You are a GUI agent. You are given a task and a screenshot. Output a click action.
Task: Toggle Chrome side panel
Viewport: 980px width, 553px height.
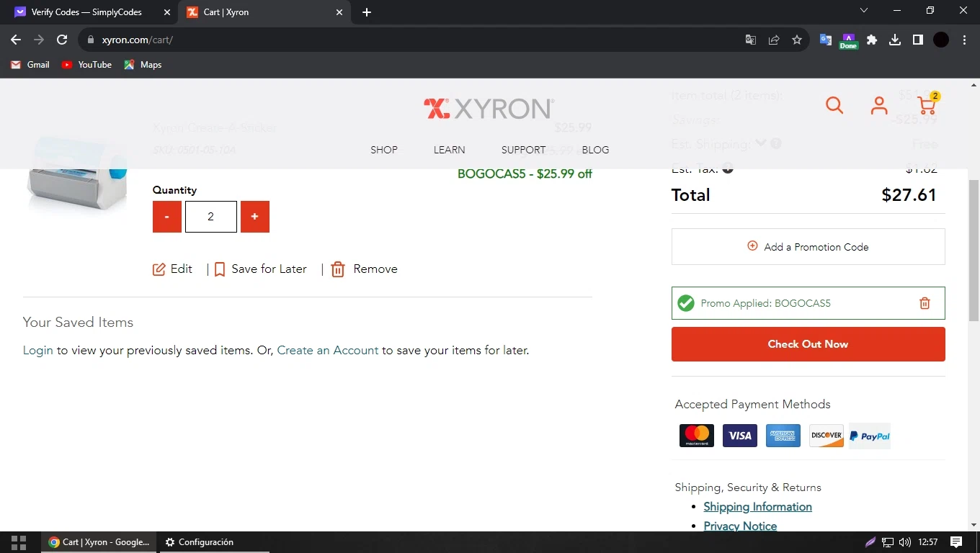click(918, 40)
